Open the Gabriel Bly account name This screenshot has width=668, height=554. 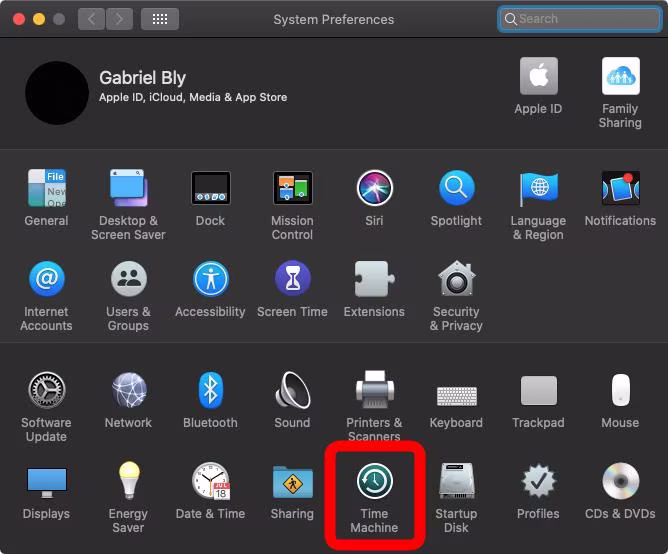coord(142,78)
